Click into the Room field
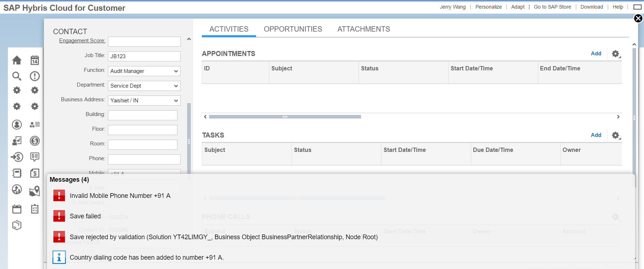644x269 pixels. click(143, 145)
